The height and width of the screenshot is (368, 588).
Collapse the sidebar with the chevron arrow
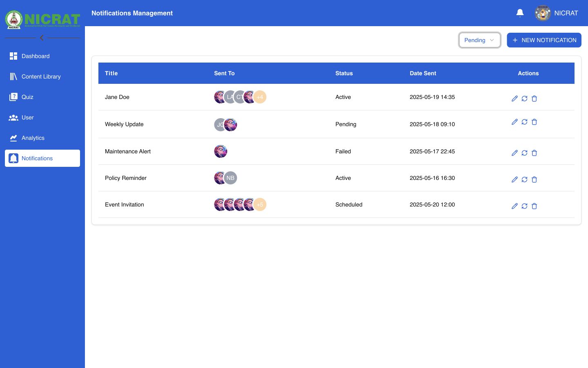click(x=42, y=38)
